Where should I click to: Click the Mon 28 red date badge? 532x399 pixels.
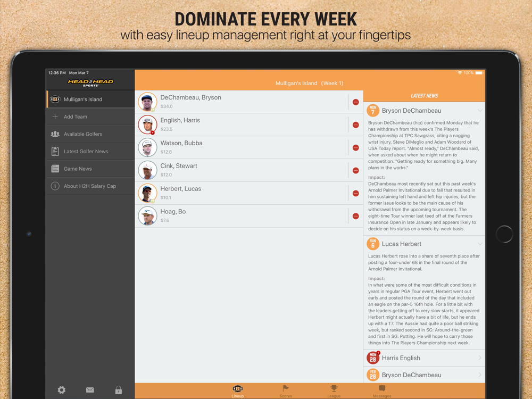pyautogui.click(x=373, y=358)
